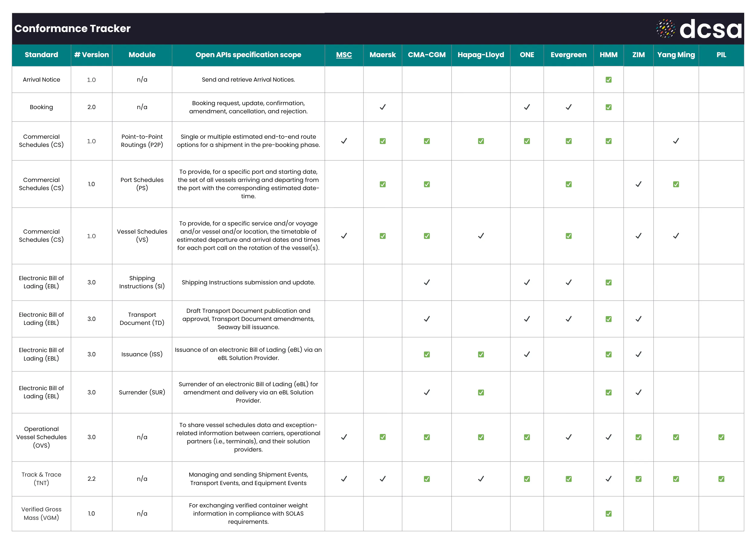This screenshot has height=544, width=756.
Task: Click Hapag-Lloyd green checkbox in Surrender row
Action: (x=481, y=392)
